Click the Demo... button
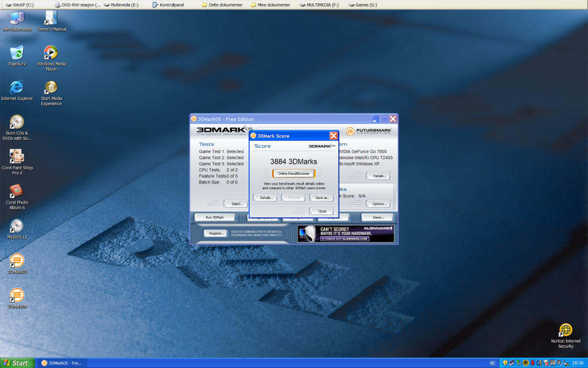 [x=378, y=217]
